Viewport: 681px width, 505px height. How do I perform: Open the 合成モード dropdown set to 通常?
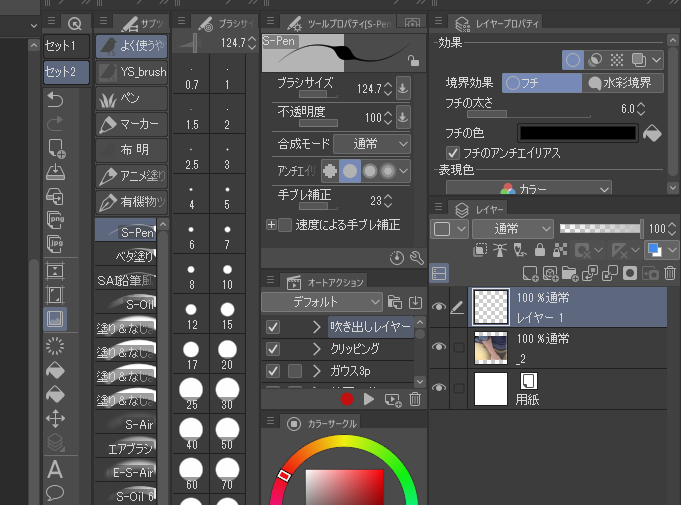pos(371,144)
